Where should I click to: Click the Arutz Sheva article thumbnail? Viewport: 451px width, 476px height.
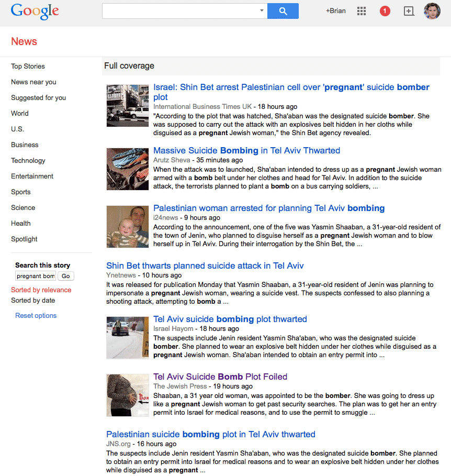click(x=128, y=169)
